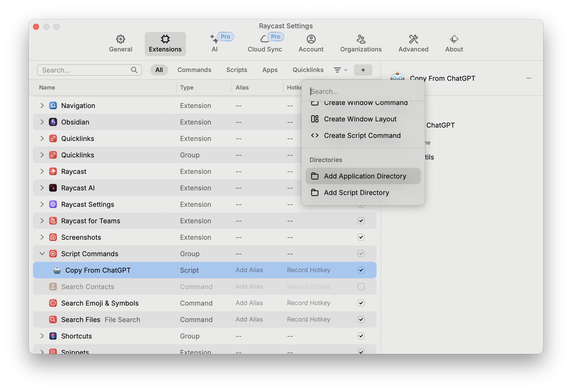This screenshot has height=392, width=572.
Task: Expand the Quicklinks extension chevron
Action: click(x=42, y=139)
